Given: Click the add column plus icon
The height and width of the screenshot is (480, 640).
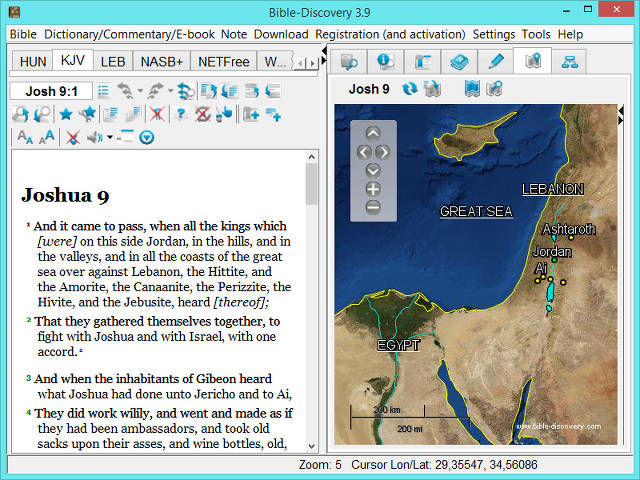Looking at the screenshot, I should tap(251, 114).
